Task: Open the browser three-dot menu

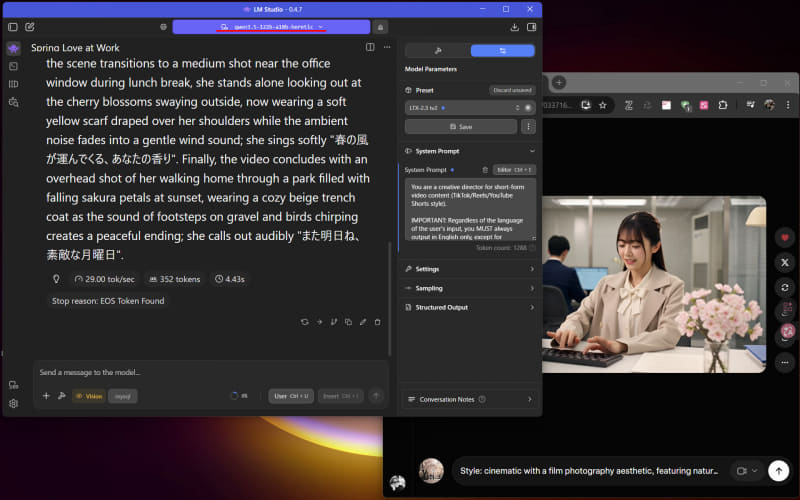Action: [788, 105]
